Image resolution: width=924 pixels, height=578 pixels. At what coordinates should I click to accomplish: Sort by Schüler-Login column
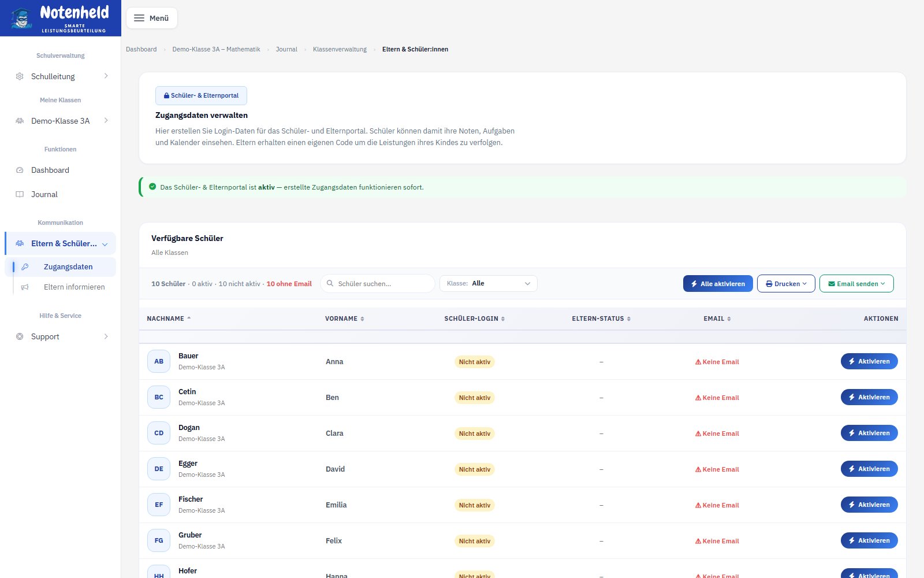click(475, 318)
